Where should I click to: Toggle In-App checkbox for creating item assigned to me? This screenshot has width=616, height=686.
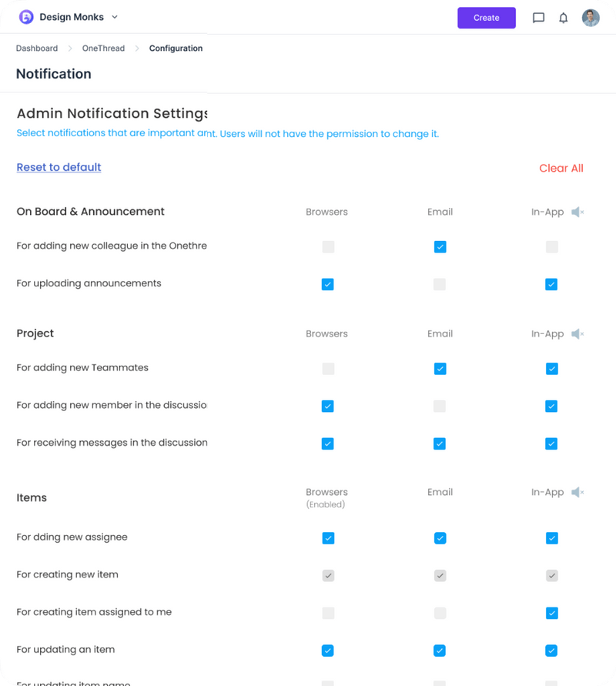(x=551, y=613)
